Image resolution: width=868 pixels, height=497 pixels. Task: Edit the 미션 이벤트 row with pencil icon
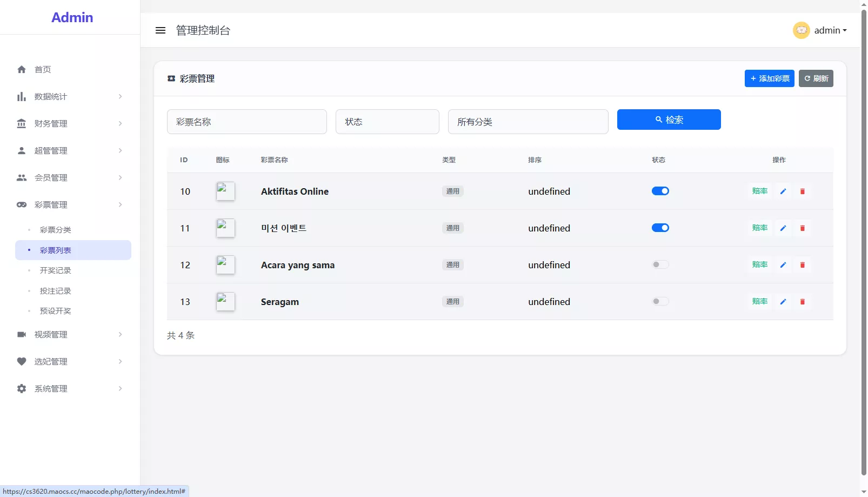pos(783,228)
